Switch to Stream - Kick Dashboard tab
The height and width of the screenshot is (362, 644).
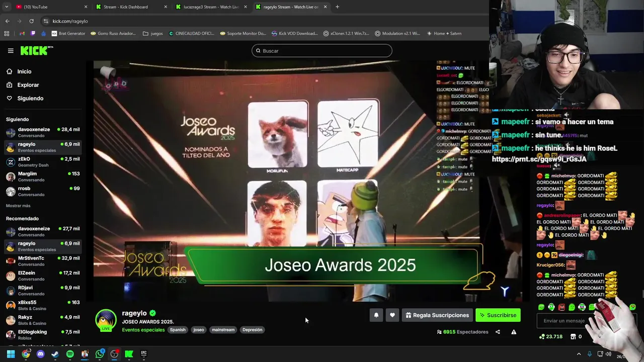point(131,7)
